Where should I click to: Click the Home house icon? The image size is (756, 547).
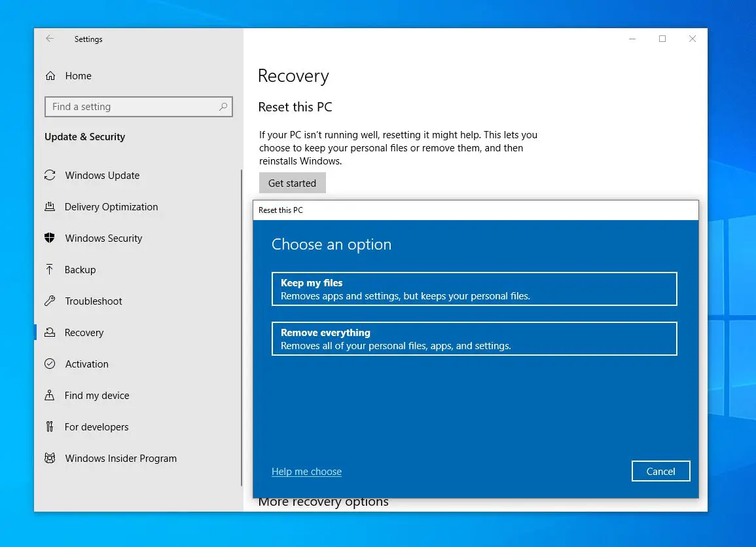click(50, 76)
